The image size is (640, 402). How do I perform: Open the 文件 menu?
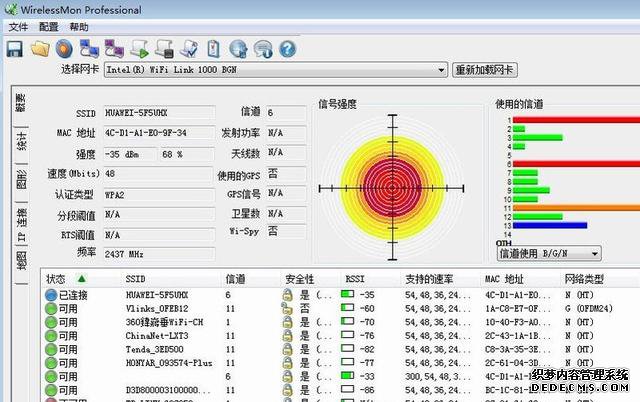coord(18,27)
